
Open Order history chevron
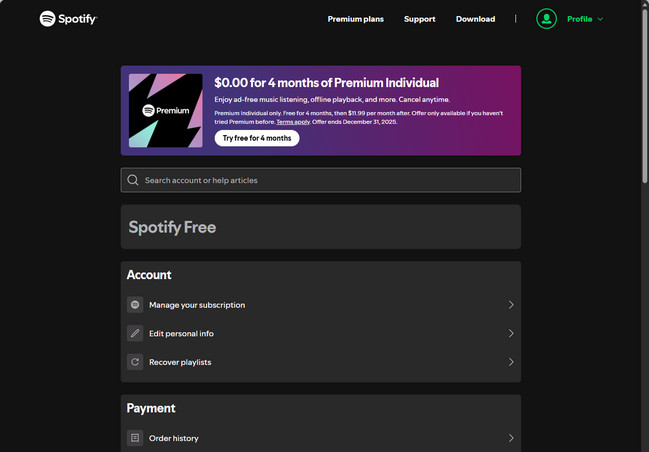pos(511,438)
